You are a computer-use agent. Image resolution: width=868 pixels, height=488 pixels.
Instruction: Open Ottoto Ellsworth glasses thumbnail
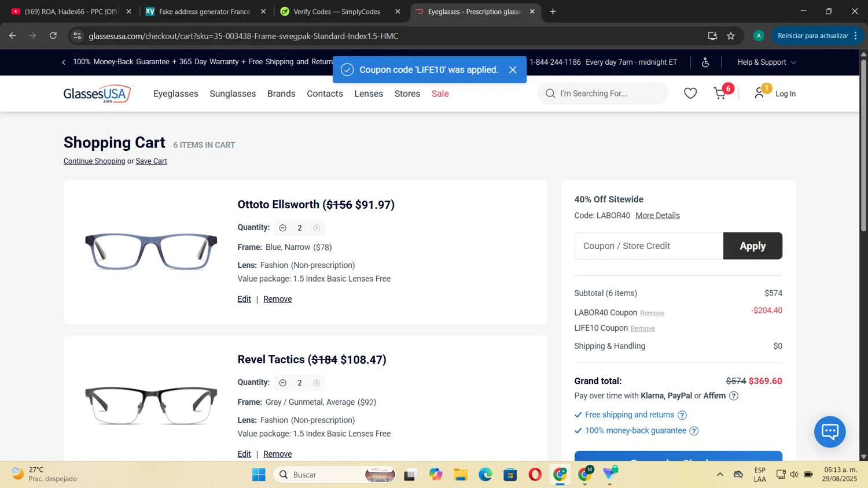pyautogui.click(x=151, y=252)
